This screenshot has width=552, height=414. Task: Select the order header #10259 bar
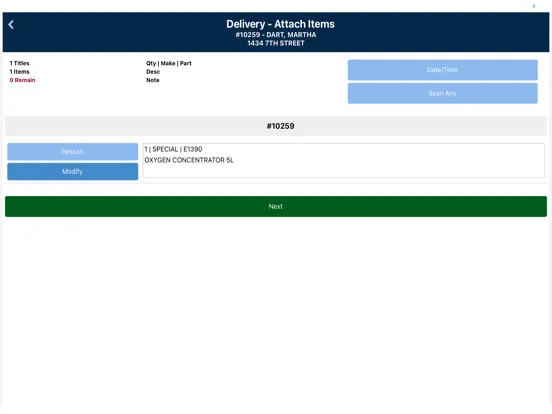point(276,126)
